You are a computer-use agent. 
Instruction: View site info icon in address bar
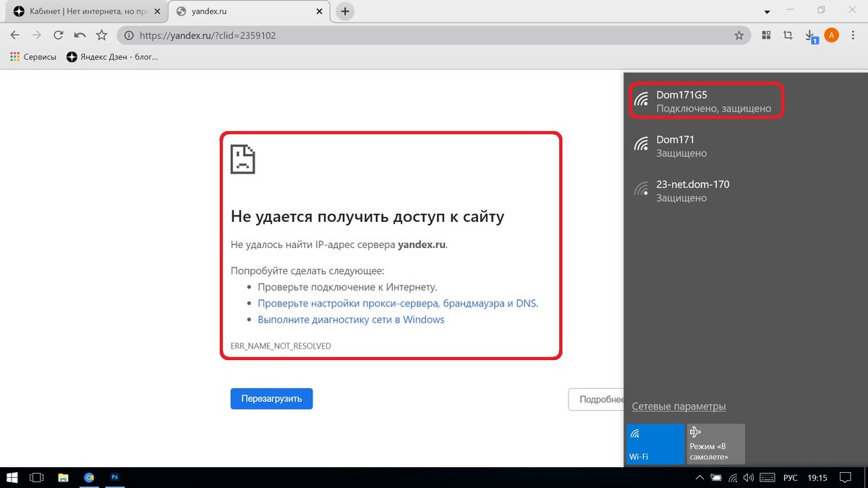click(x=129, y=35)
